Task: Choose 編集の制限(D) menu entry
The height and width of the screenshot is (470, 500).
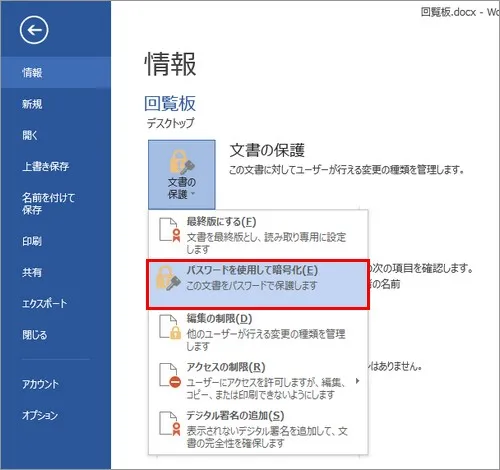Action: [x=258, y=332]
